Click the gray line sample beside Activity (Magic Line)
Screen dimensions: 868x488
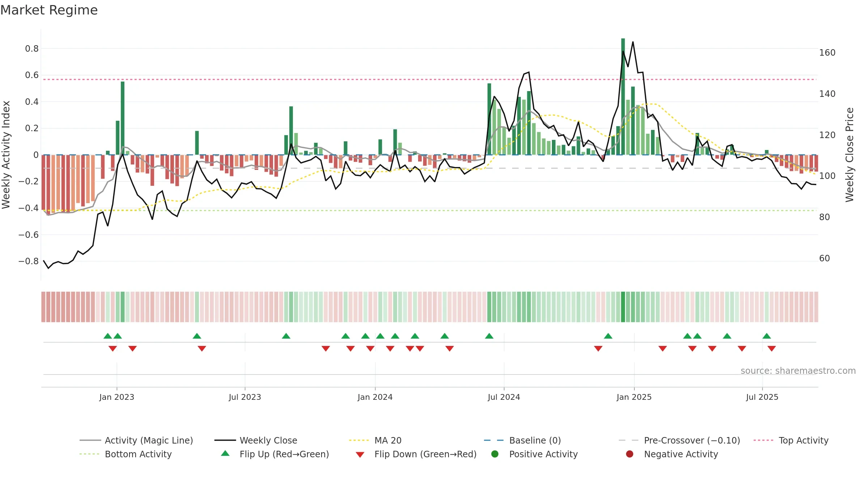pyautogui.click(x=90, y=440)
